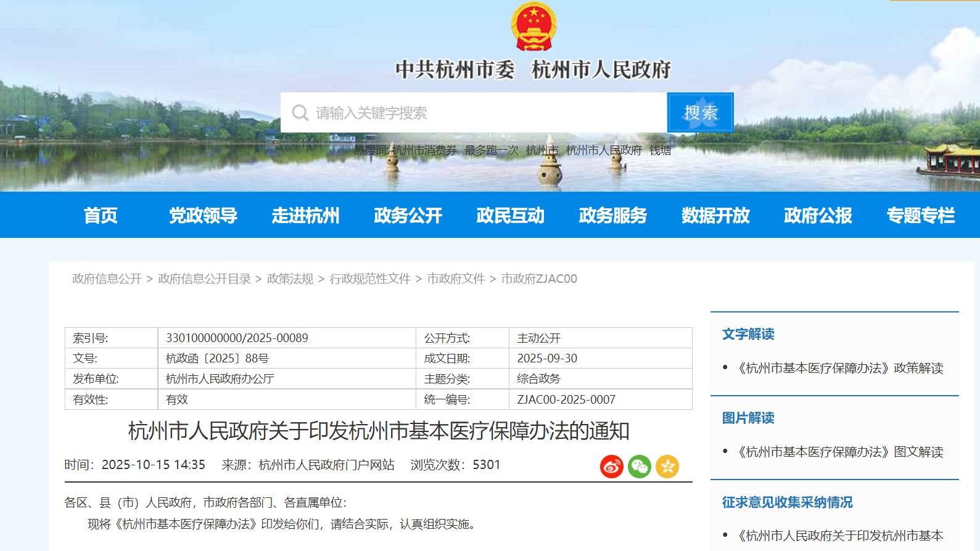This screenshot has height=551, width=980.
Task: Open the 数据开放 navigation item
Action: click(715, 215)
